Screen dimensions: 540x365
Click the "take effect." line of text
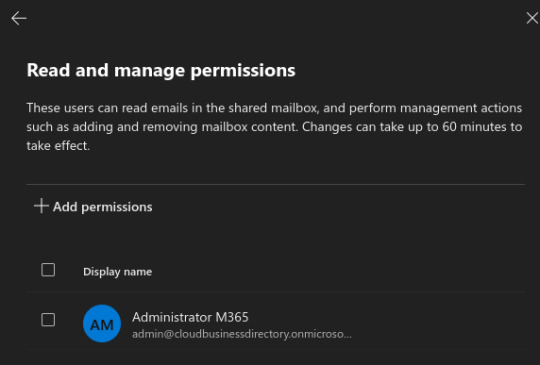(x=58, y=146)
